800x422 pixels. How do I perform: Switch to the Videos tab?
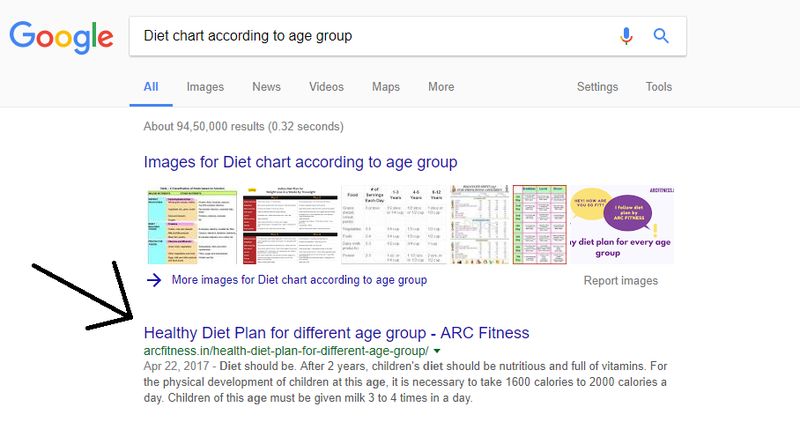point(327,87)
